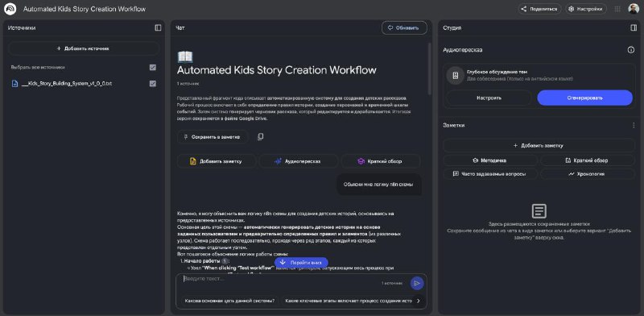Image resolution: width=644 pixels, height=316 pixels.
Task: Generate audio with Сгенерировать button
Action: (585, 98)
